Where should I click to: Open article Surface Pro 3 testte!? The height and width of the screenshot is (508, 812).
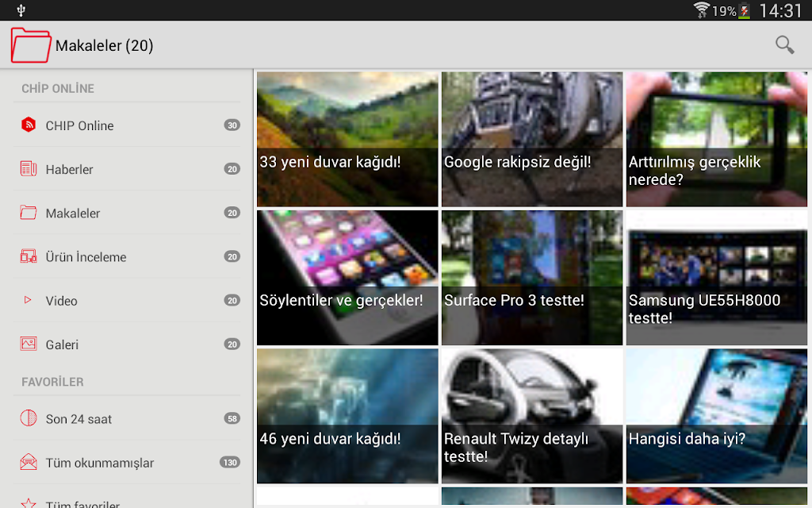point(532,277)
